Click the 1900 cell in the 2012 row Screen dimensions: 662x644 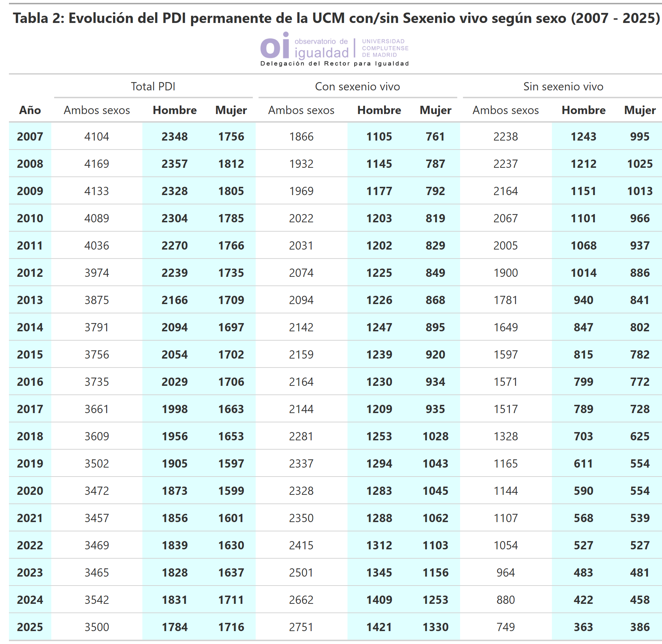pos(506,273)
